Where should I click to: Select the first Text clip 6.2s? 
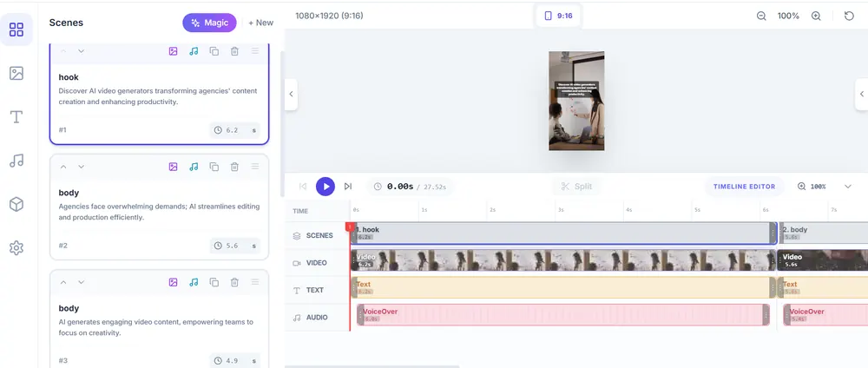[x=563, y=288]
